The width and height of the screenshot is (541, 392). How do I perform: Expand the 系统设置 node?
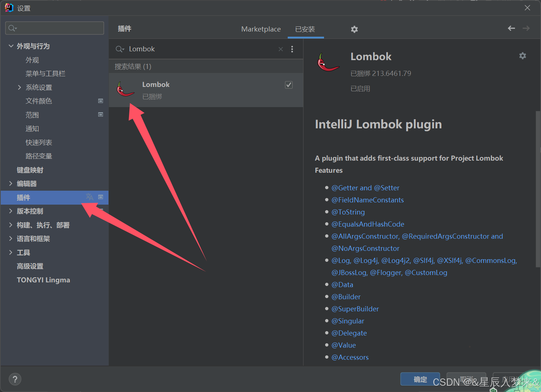coord(19,87)
